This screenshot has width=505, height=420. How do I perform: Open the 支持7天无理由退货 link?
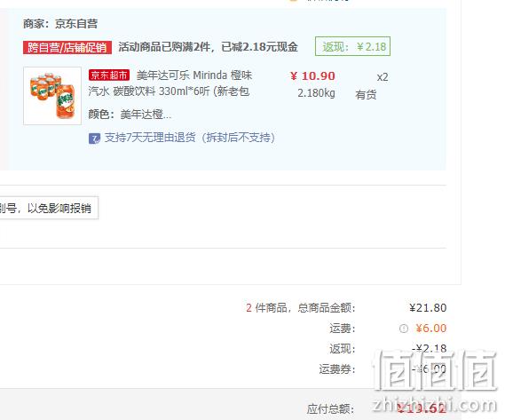click(x=190, y=138)
